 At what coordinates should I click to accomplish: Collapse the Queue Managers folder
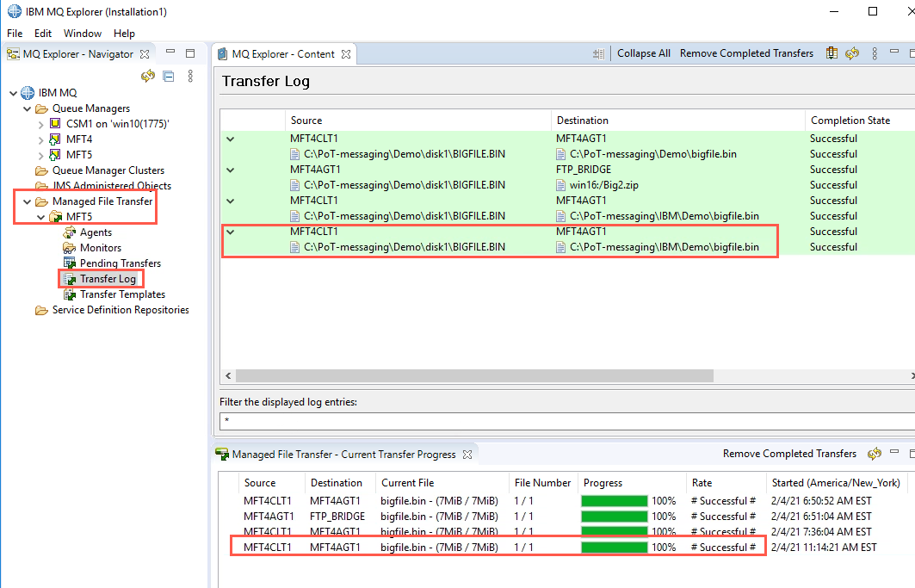pyautogui.click(x=27, y=108)
